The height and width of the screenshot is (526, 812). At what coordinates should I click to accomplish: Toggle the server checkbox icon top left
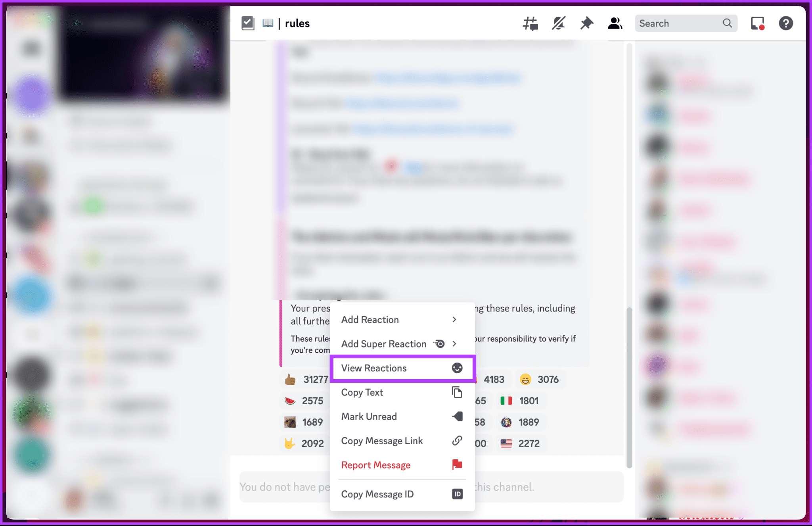[247, 23]
